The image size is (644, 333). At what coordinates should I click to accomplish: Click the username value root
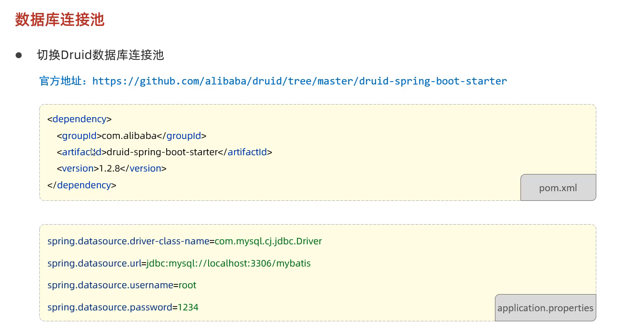[187, 285]
